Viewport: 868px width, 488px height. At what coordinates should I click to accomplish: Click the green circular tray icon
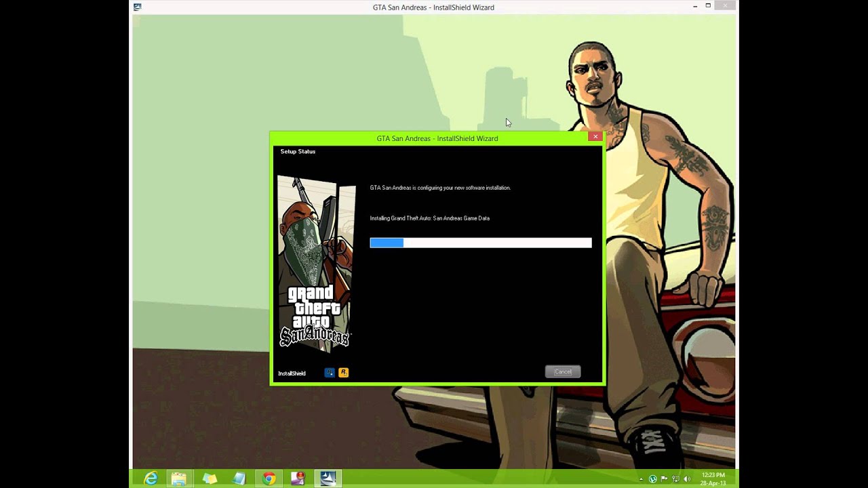[x=652, y=479]
